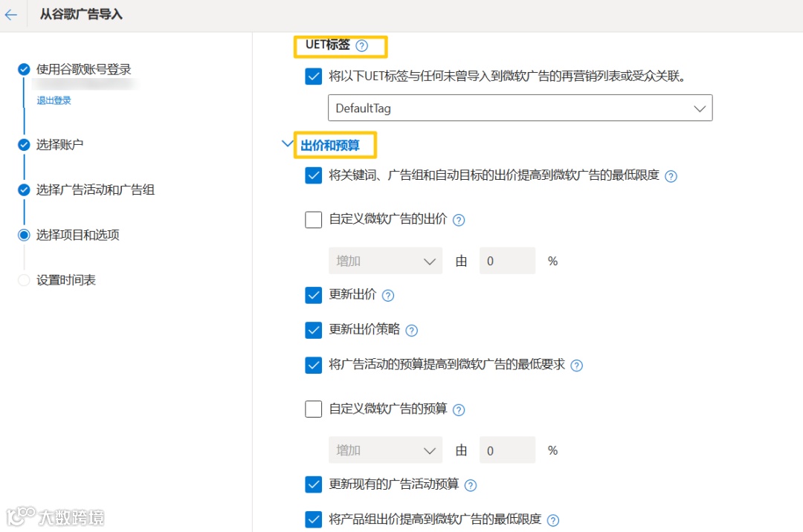
Task: Select the 选择广告活动和广告组 step label
Action: [x=95, y=189]
